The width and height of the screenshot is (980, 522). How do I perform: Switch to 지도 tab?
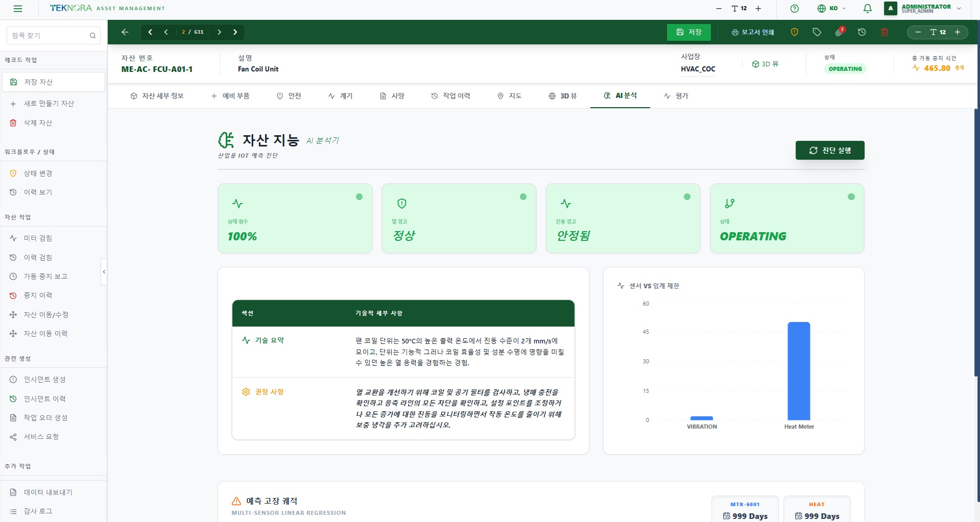coord(510,96)
